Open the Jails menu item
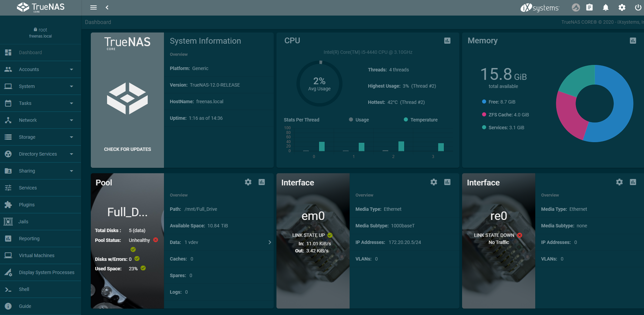Viewport: 644px width, 315px height. 41,222
